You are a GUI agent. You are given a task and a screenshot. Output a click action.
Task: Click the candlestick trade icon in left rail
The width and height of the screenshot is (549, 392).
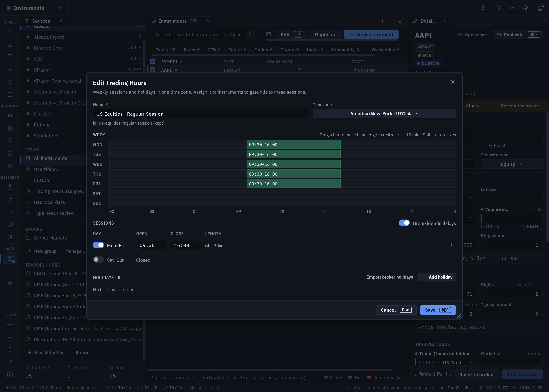pos(10,32)
